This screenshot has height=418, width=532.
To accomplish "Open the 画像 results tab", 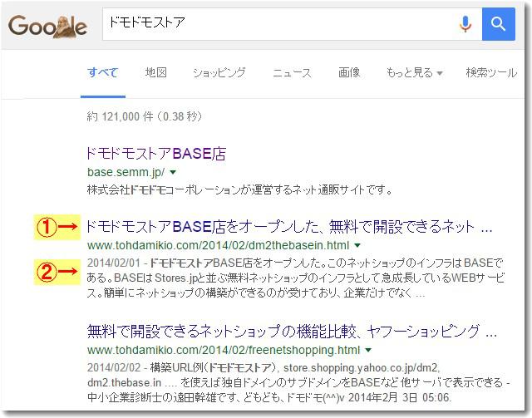I will click(x=349, y=72).
